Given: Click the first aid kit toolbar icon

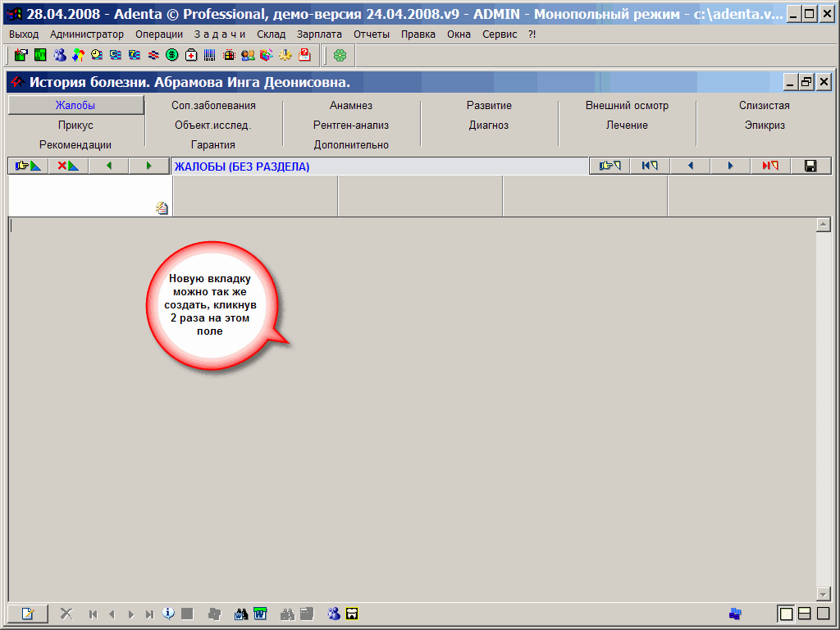Looking at the screenshot, I should coord(191,55).
